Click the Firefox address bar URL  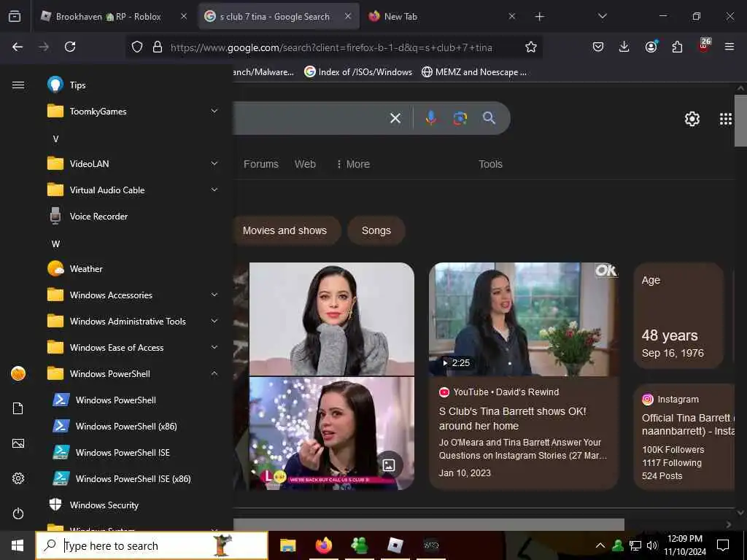[x=331, y=47]
